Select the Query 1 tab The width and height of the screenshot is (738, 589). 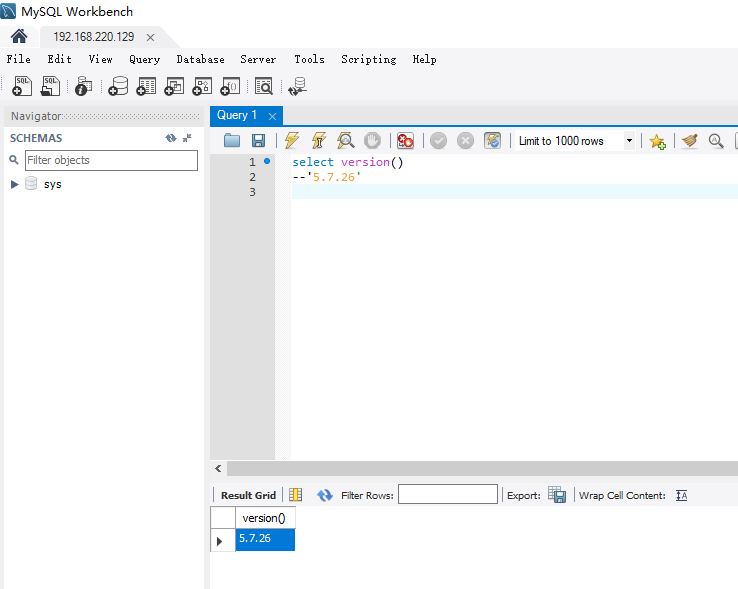(x=237, y=115)
